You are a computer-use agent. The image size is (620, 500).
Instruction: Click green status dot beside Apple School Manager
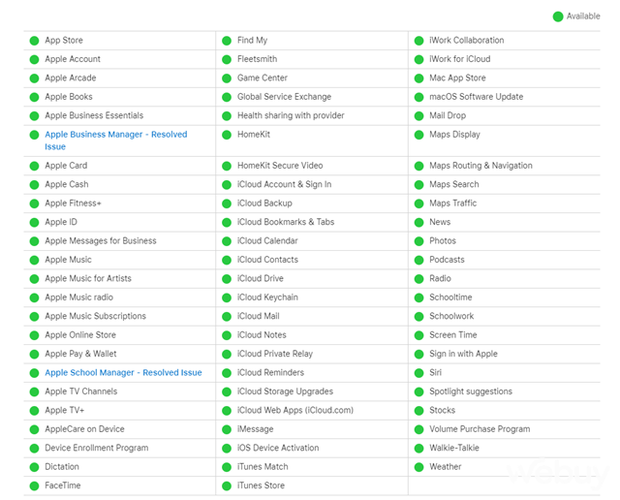tap(34, 373)
